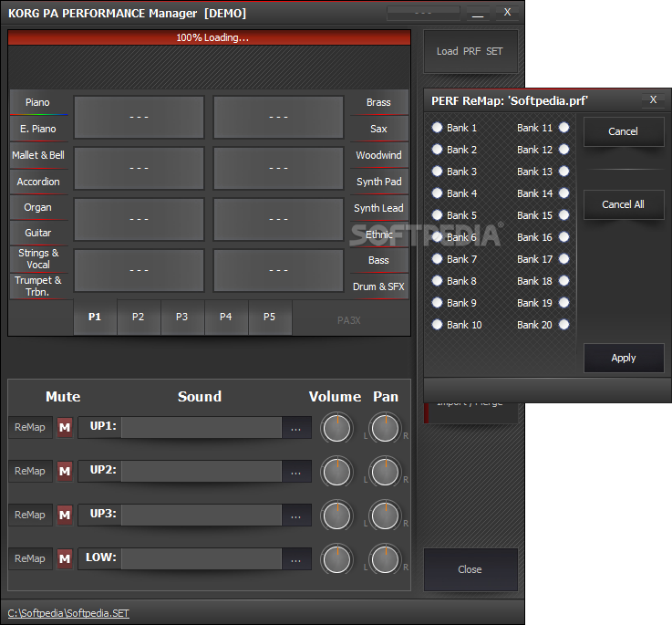Click the UP3 pan knob

click(x=386, y=516)
